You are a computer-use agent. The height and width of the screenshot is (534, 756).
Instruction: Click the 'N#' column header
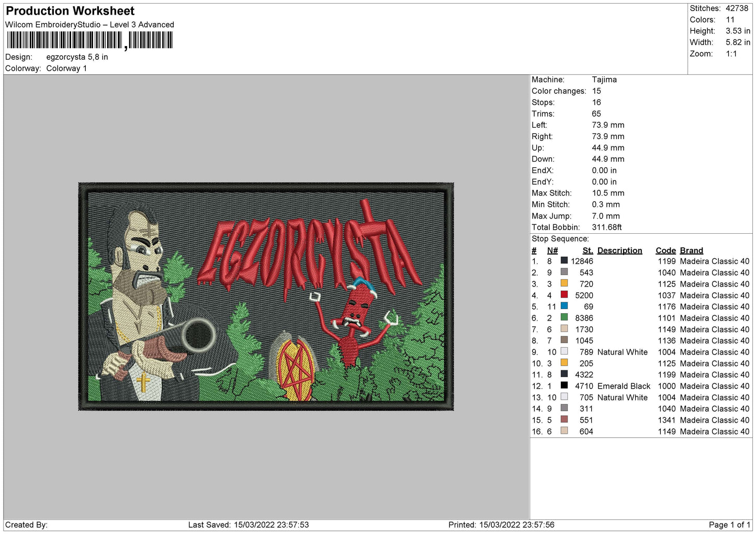tap(552, 251)
